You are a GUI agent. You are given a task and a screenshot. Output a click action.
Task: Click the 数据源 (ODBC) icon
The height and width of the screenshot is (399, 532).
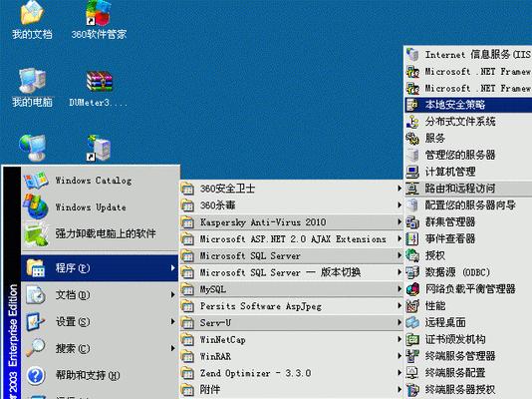pyautogui.click(x=412, y=272)
